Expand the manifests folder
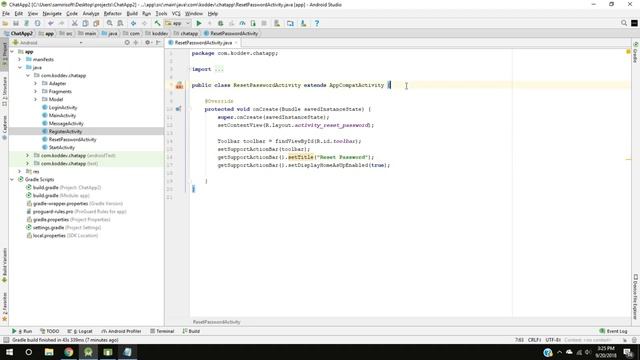The image size is (640, 360). coord(20,60)
